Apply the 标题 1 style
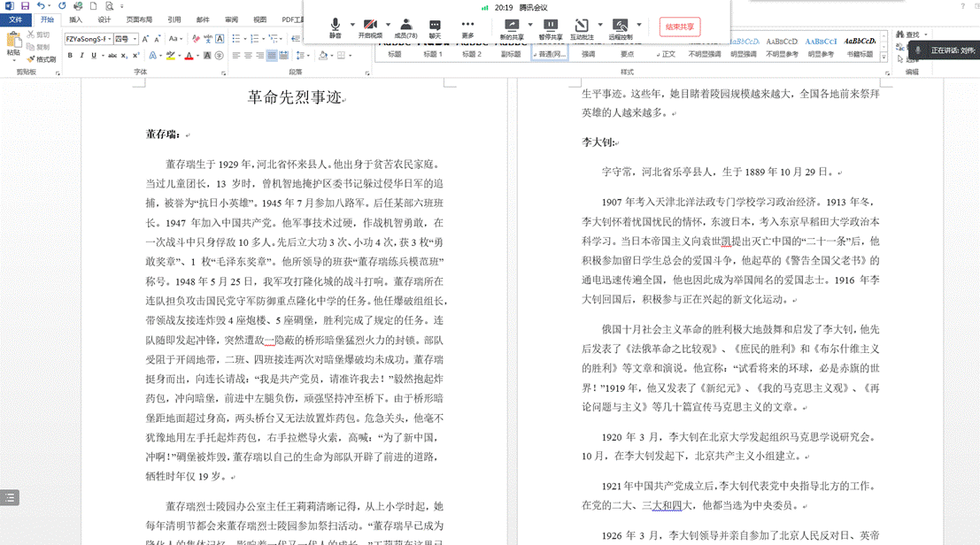 tap(433, 54)
